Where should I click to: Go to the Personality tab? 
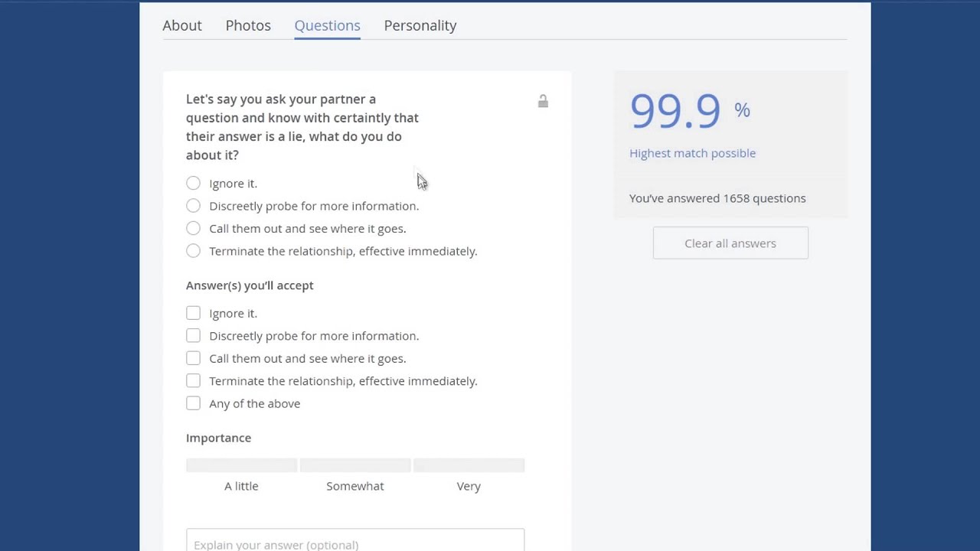coord(420,25)
